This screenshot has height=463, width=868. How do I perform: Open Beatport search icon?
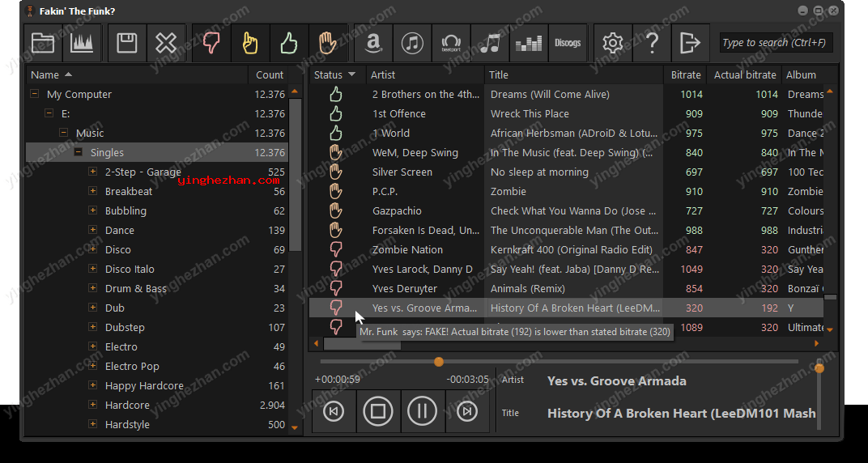point(451,43)
